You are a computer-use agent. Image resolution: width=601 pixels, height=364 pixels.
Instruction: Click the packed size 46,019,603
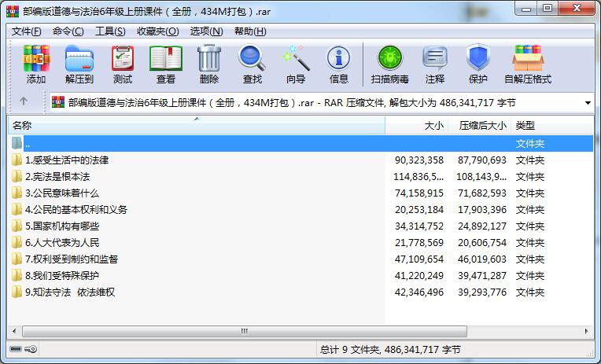[x=481, y=259]
